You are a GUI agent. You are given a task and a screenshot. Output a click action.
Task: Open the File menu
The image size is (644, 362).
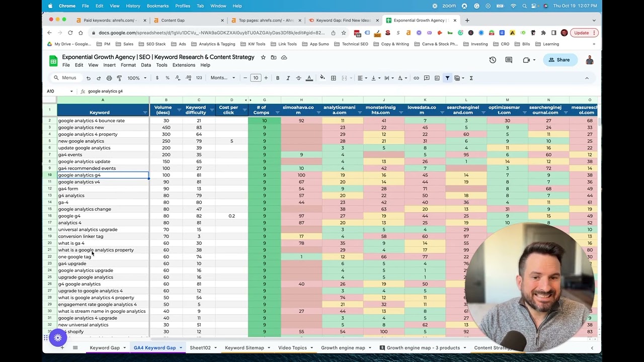pos(66,65)
